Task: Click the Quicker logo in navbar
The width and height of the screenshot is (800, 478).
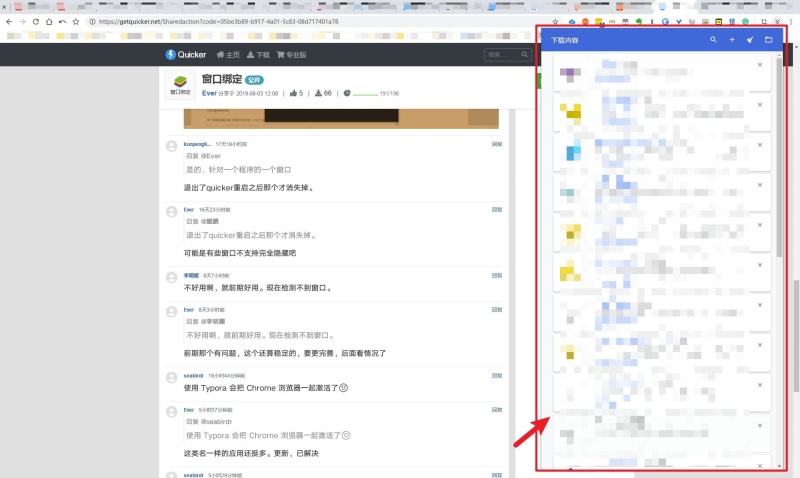Action: [186, 55]
